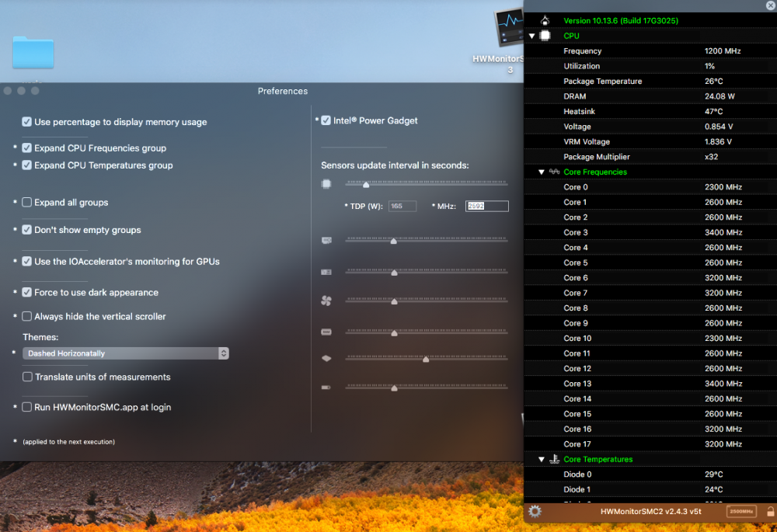The width and height of the screenshot is (777, 532).
Task: Click the CPU chip icon in sensor list
Action: (x=545, y=36)
